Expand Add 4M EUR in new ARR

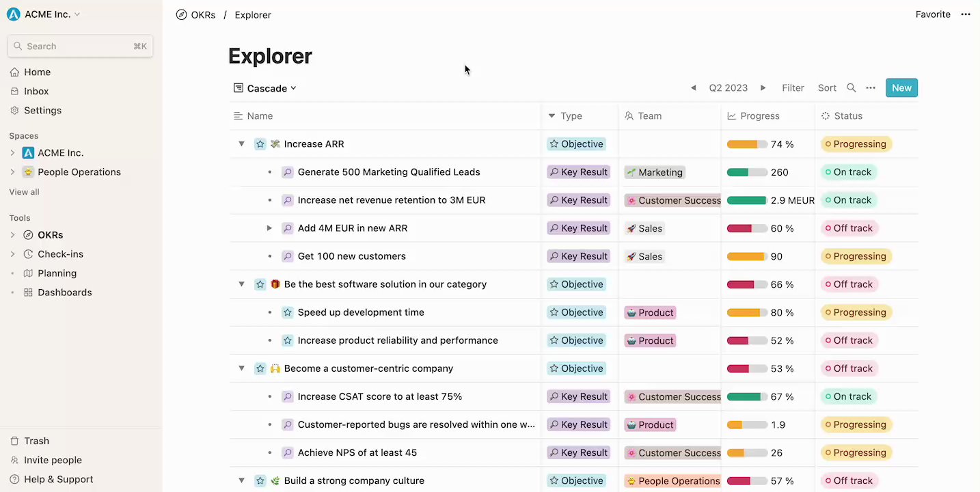tap(269, 228)
